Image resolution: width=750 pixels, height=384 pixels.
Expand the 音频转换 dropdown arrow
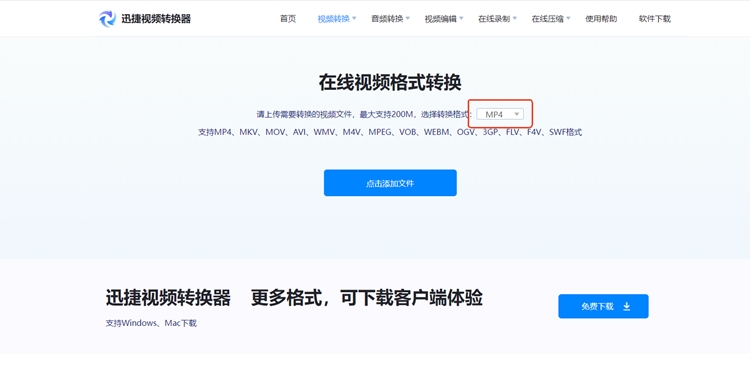coord(408,19)
